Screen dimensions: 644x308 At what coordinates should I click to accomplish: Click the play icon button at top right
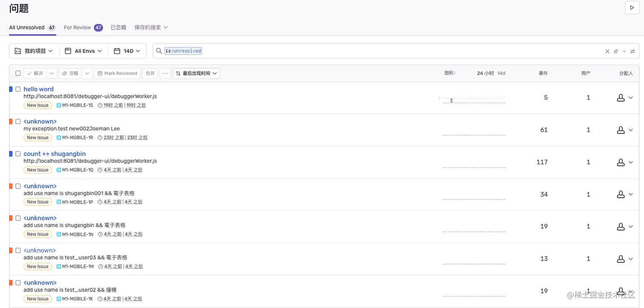coord(632,8)
